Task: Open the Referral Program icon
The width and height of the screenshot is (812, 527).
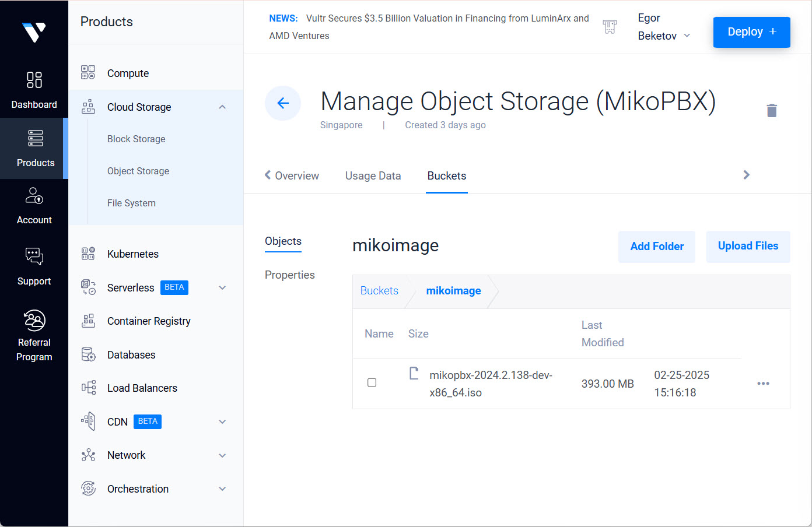Action: [x=34, y=321]
